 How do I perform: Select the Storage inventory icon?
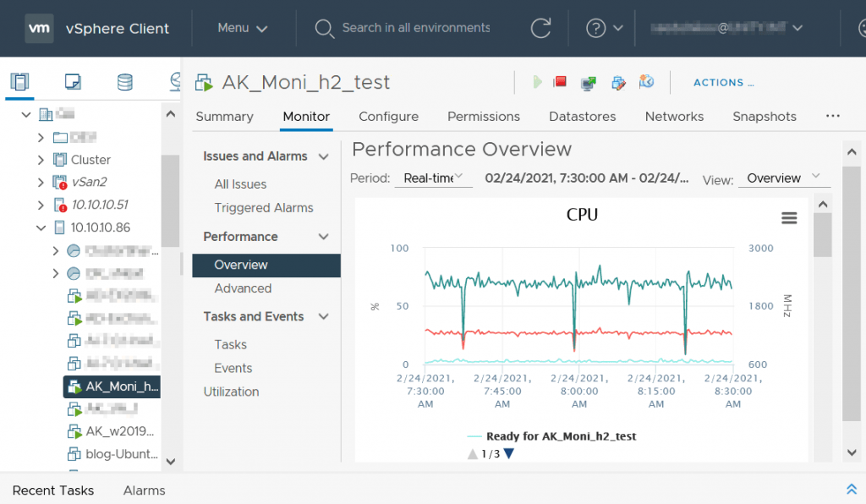coord(125,82)
